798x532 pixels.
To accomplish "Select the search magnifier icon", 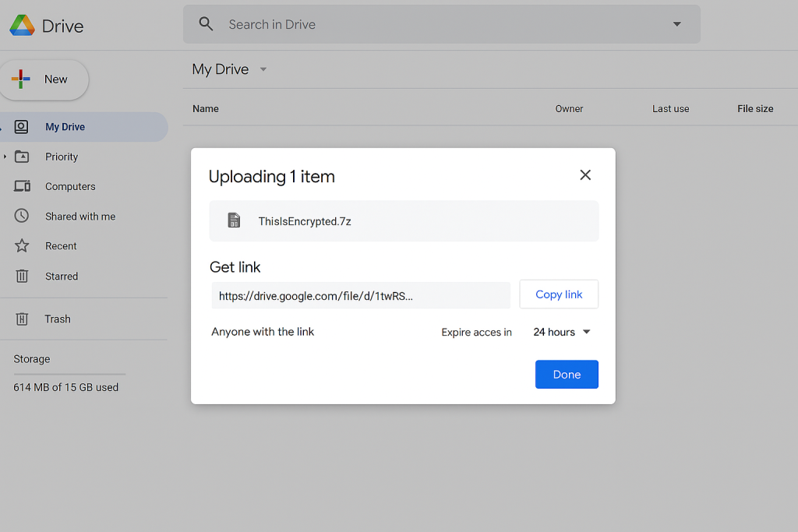I will [205, 23].
